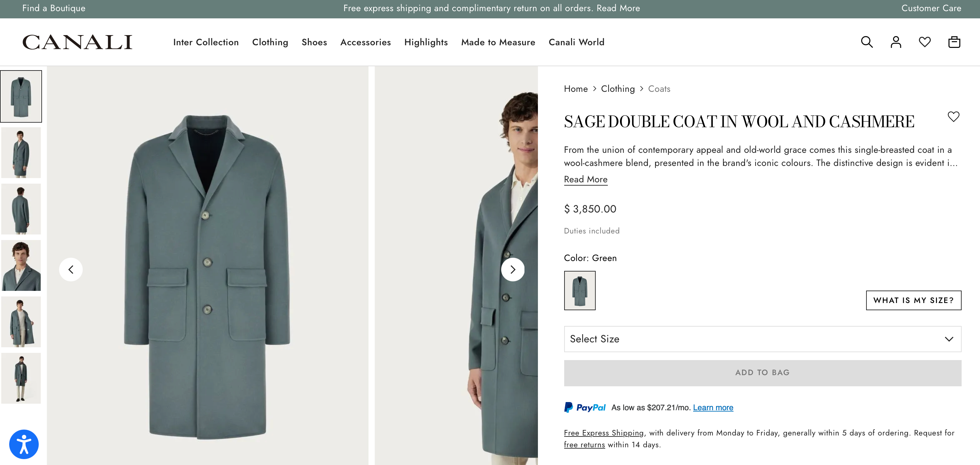Image resolution: width=980 pixels, height=465 pixels.
Task: Click the Coats breadcrumb link
Action: point(659,89)
